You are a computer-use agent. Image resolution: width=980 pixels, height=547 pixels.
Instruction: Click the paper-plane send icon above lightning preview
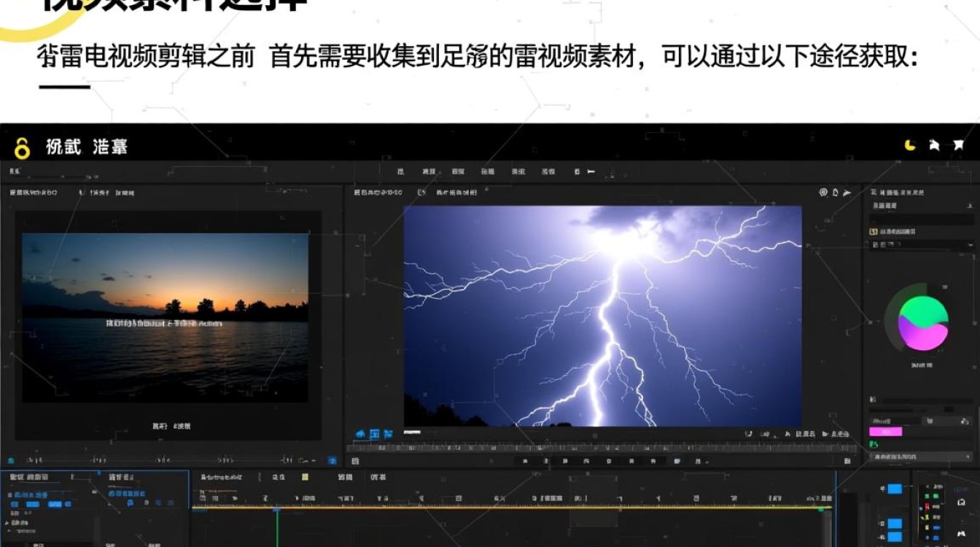tap(847, 193)
